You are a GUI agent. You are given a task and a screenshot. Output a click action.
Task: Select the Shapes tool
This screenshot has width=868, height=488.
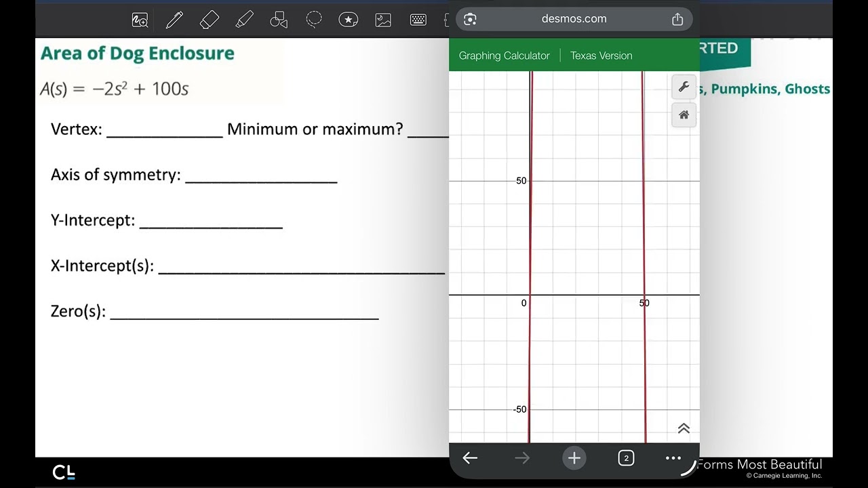pos(279,20)
